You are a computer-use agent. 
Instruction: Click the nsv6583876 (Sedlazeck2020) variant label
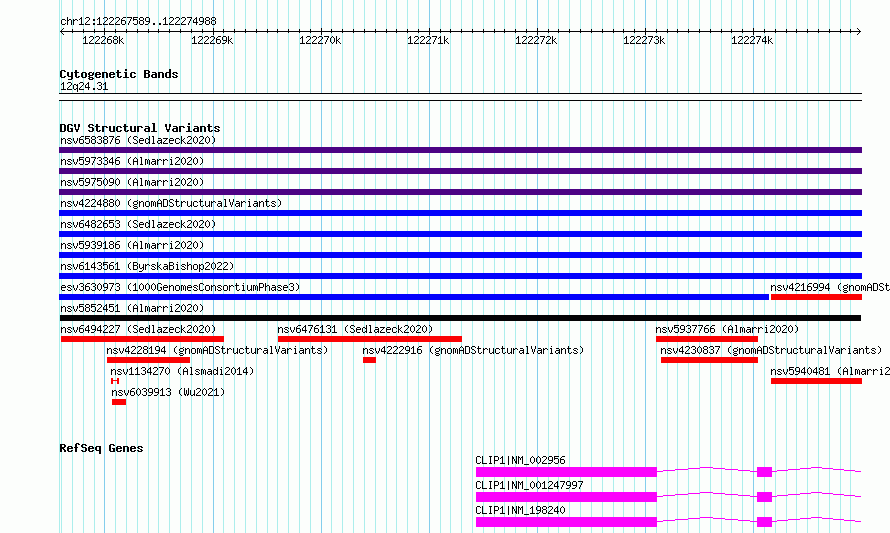click(138, 140)
